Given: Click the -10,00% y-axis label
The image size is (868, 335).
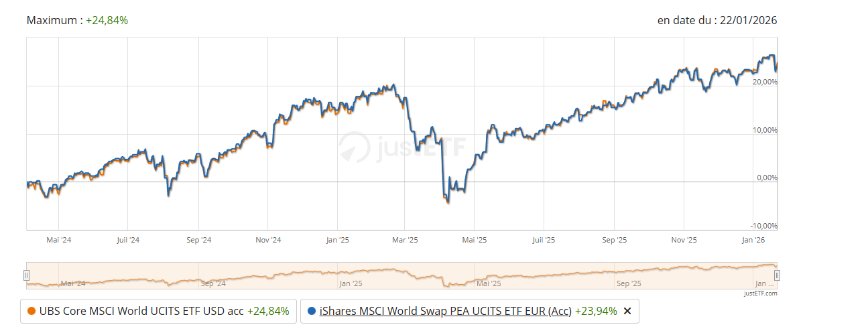Looking at the screenshot, I should tap(763, 226).
